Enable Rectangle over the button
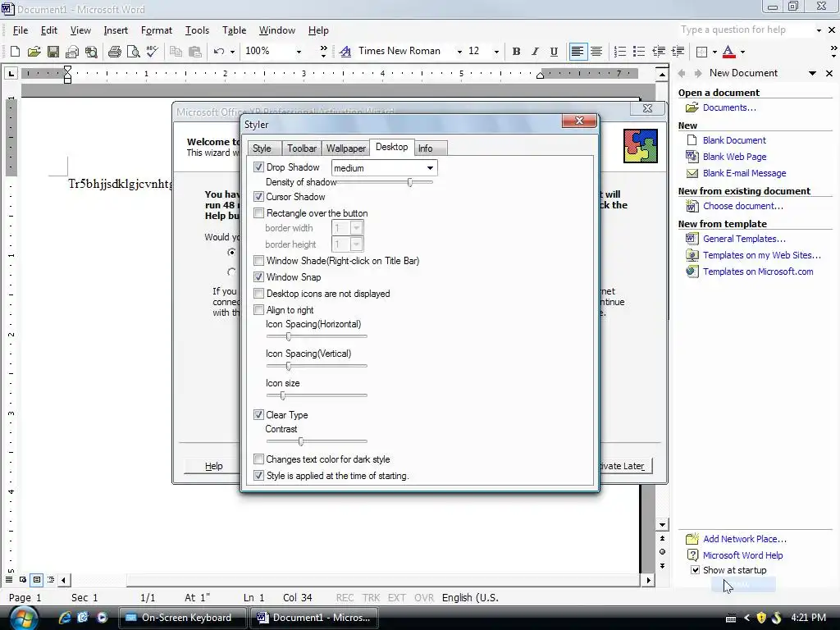The image size is (840, 630). pyautogui.click(x=258, y=213)
